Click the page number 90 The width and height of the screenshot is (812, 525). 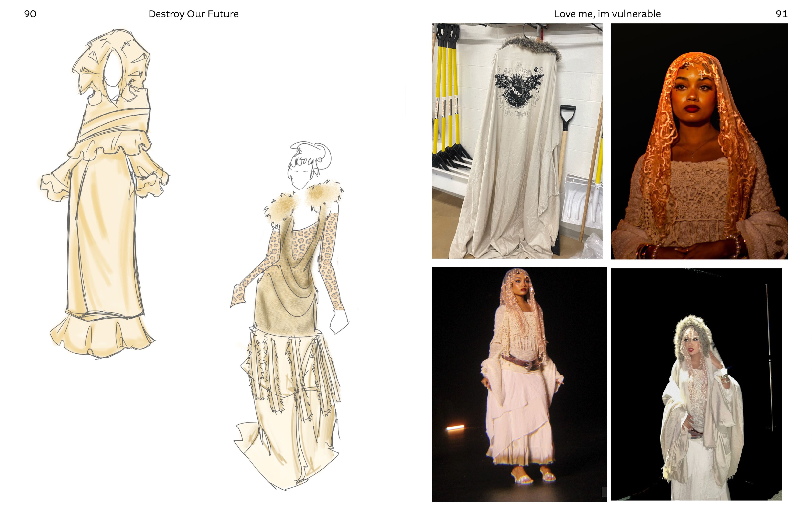pyautogui.click(x=30, y=14)
